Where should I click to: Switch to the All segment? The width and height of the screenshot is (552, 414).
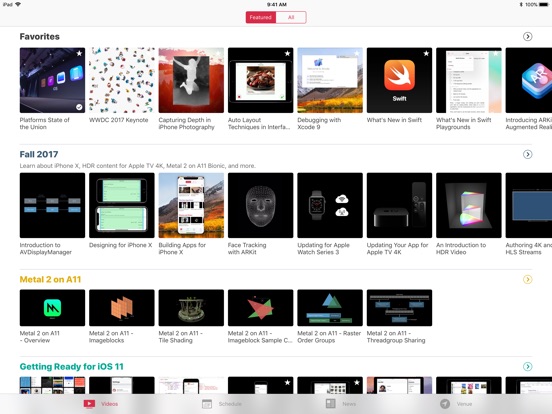(291, 17)
